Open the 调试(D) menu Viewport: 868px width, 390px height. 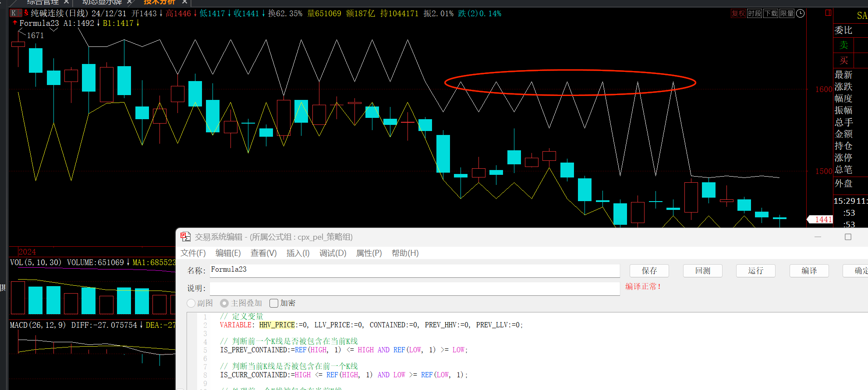333,253
